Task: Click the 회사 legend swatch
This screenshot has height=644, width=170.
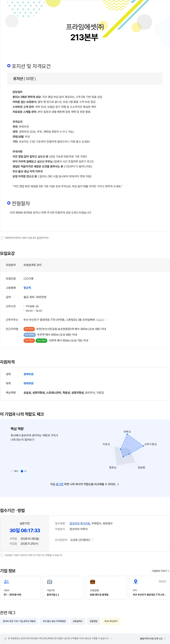Action: (12, 471)
